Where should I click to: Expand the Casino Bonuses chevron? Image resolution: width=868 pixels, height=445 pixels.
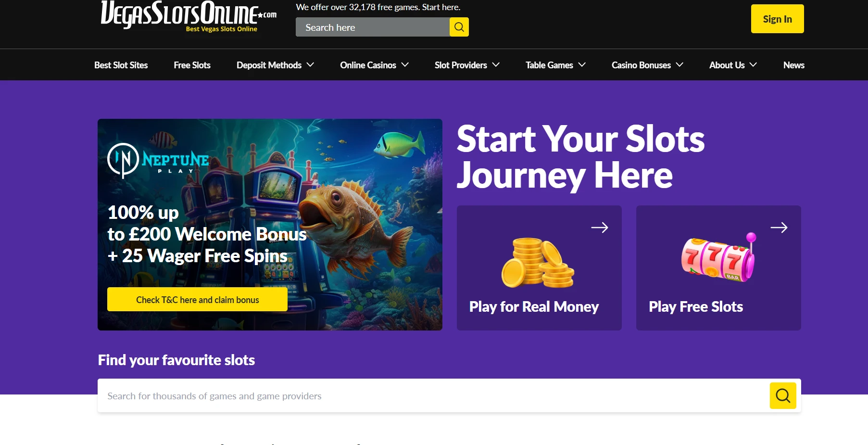pos(679,65)
